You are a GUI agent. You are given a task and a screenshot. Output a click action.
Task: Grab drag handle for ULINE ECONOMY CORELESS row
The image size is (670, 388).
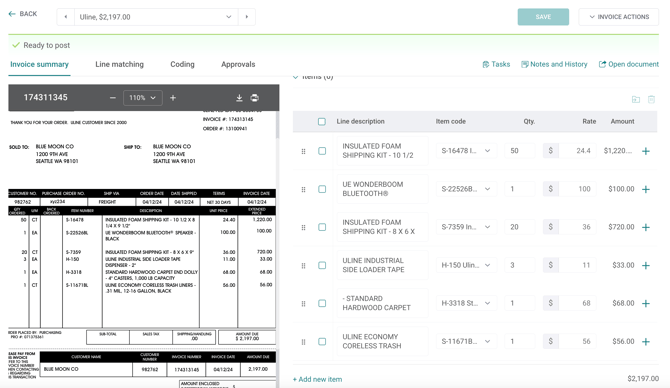tap(303, 342)
